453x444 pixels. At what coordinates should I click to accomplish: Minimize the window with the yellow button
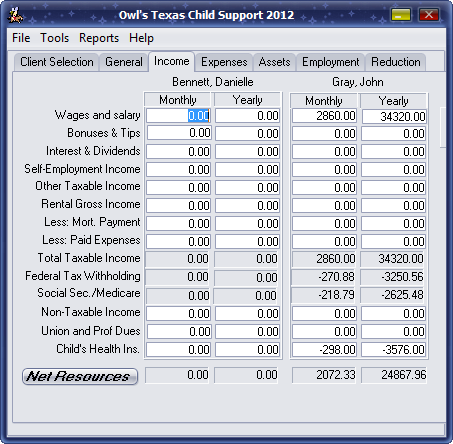click(x=401, y=15)
